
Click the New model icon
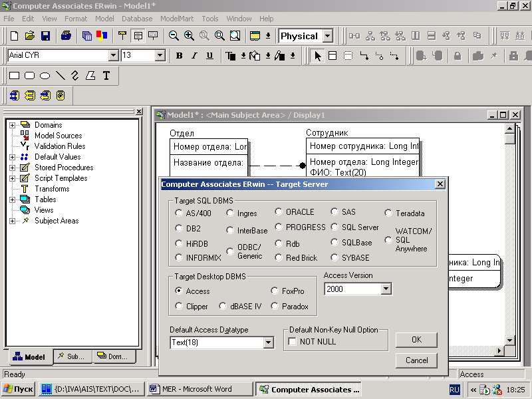pyautogui.click(x=14, y=36)
